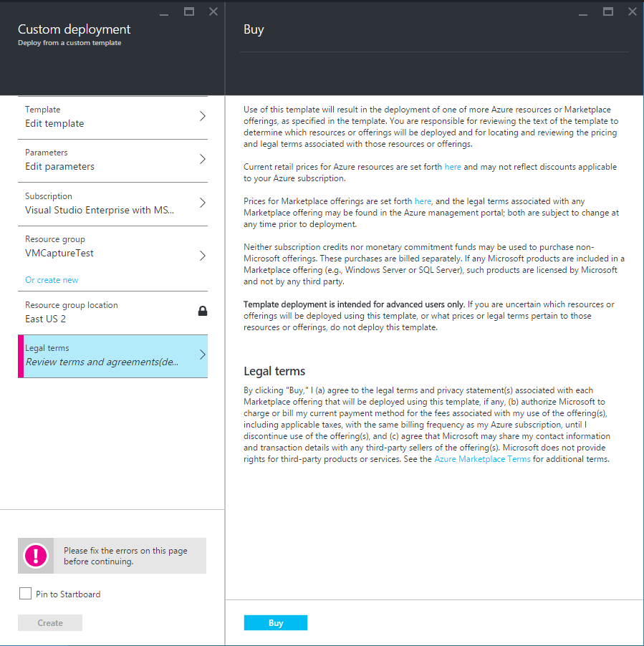Click the Pin to Startboard label

tap(68, 594)
